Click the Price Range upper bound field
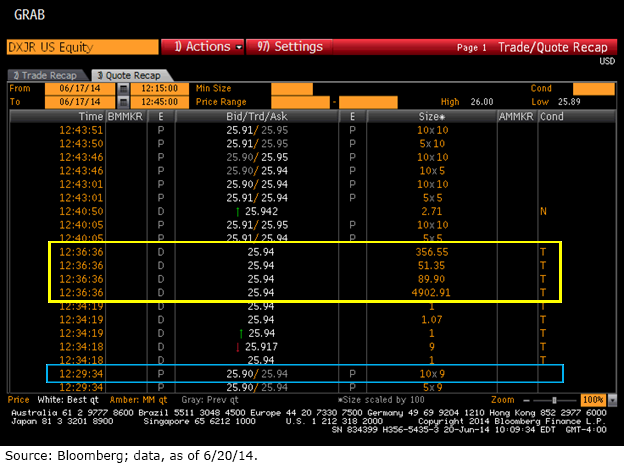The width and height of the screenshot is (624, 463). pos(368,102)
